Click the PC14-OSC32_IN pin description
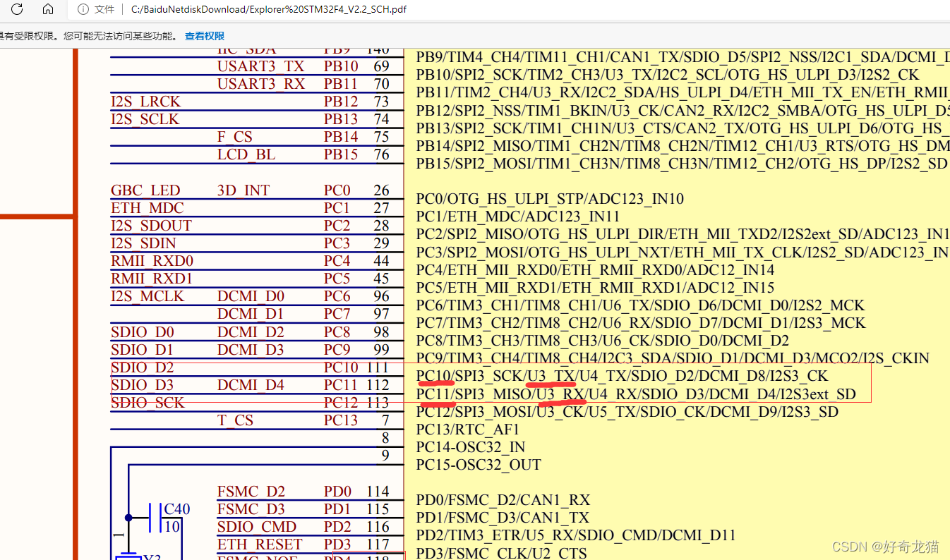Image resolution: width=950 pixels, height=560 pixels. pos(471,447)
